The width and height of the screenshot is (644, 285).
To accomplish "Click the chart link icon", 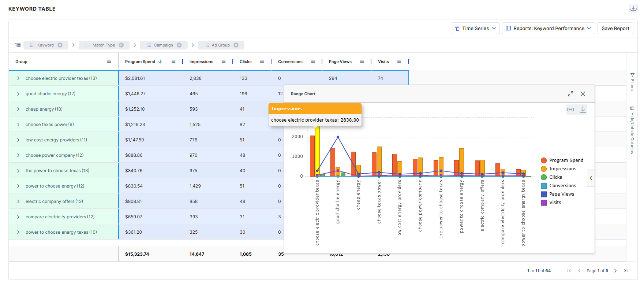I will tap(570, 110).
